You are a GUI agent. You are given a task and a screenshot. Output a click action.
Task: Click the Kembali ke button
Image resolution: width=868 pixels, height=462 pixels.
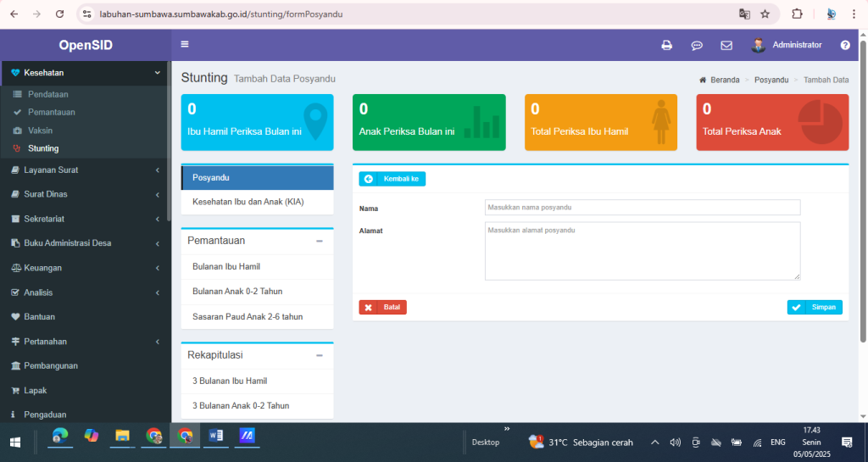392,179
